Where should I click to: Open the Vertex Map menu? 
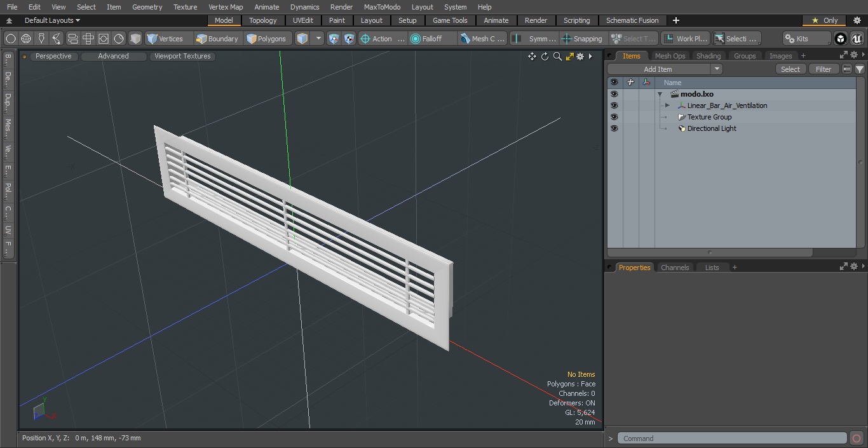click(226, 7)
